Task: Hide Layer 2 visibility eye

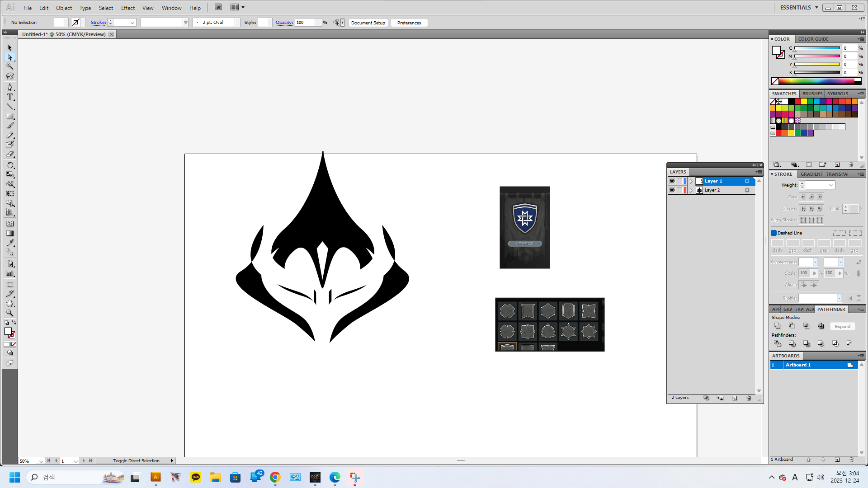Action: (x=672, y=190)
